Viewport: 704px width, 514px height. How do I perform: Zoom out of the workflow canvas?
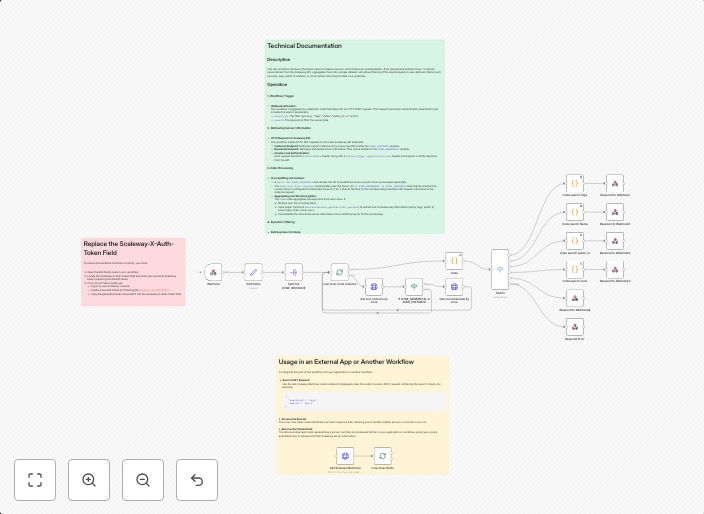[143, 480]
